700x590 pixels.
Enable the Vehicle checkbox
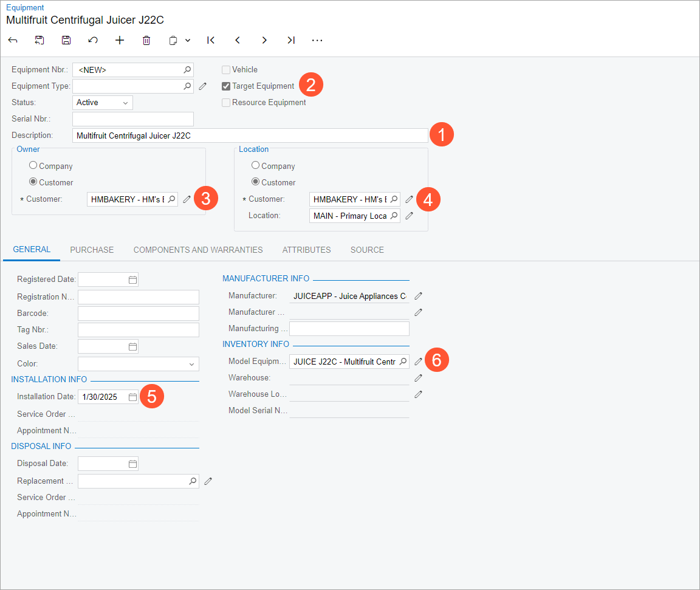(226, 70)
